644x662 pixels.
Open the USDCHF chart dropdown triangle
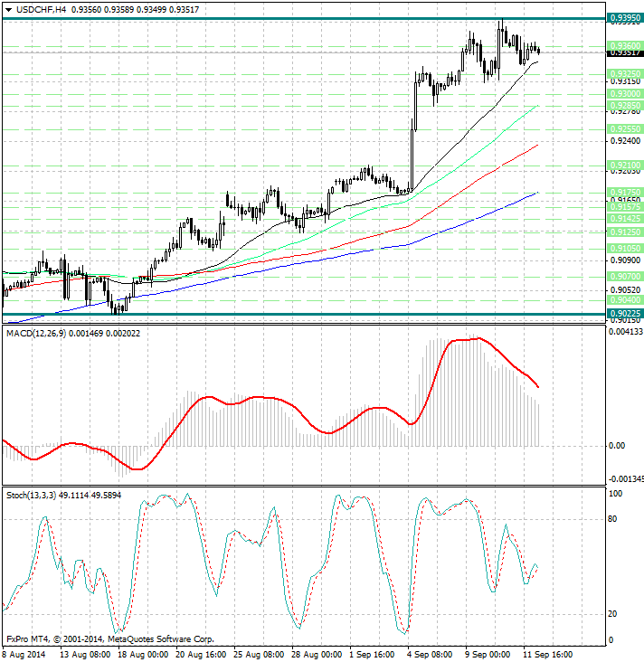[8, 10]
